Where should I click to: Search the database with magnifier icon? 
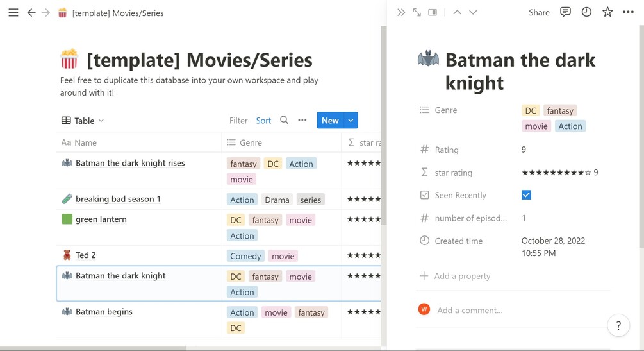[284, 120]
